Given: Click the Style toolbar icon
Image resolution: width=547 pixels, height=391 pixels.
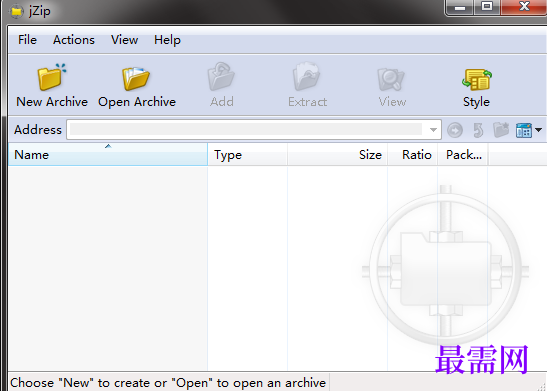Looking at the screenshot, I should pos(477,79).
